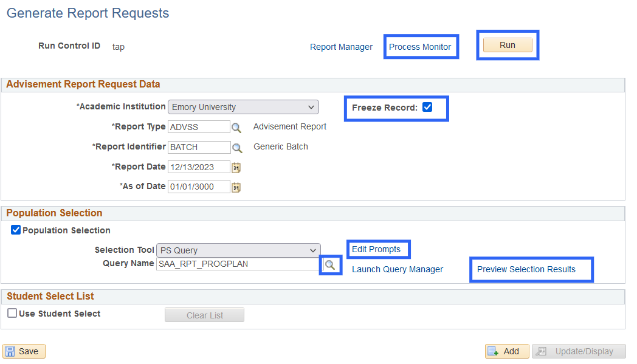Click the Query Name lookup magnifier icon

tap(329, 265)
